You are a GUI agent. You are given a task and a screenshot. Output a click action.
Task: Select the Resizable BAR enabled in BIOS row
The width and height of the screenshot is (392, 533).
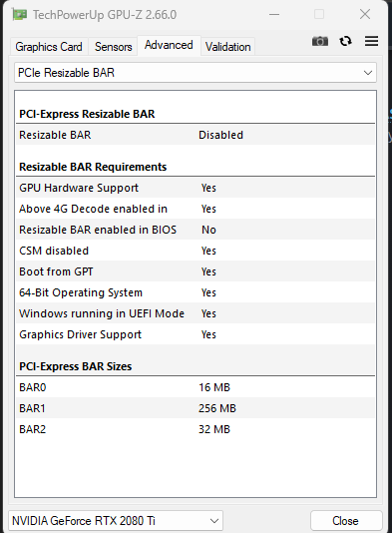[x=196, y=230]
